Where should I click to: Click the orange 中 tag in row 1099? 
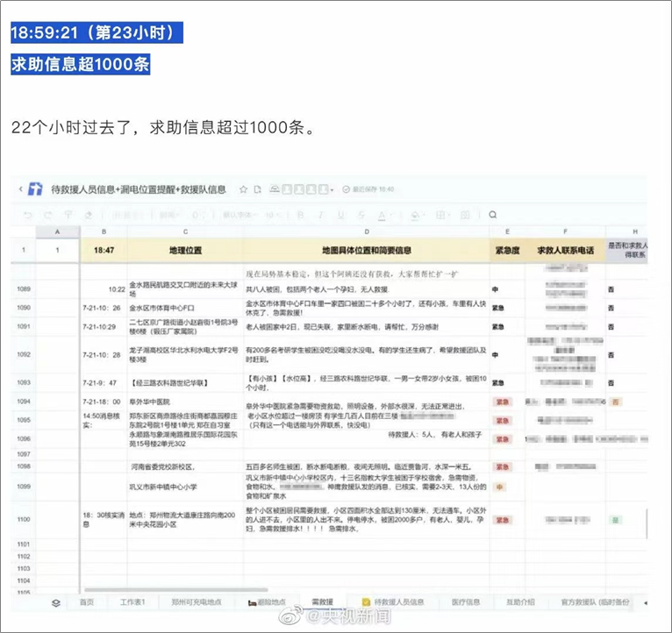500,487
